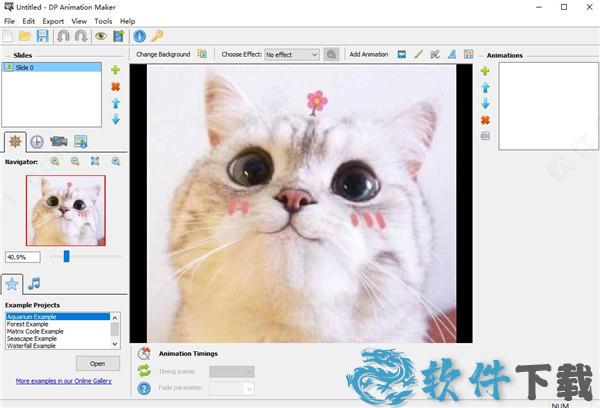Click the Open button under Example Projects
This screenshot has height=408, width=600.
[x=98, y=364]
